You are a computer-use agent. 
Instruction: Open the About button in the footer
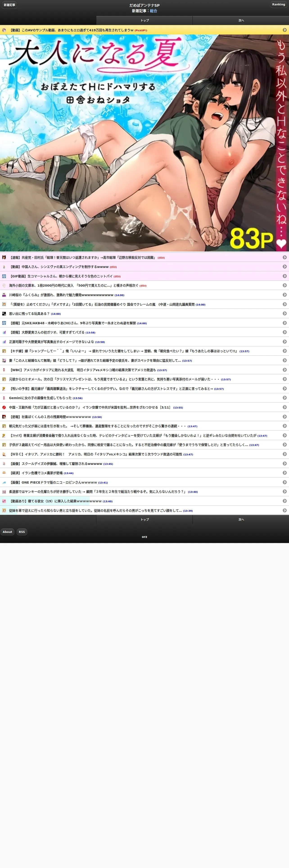pyautogui.click(x=7, y=532)
